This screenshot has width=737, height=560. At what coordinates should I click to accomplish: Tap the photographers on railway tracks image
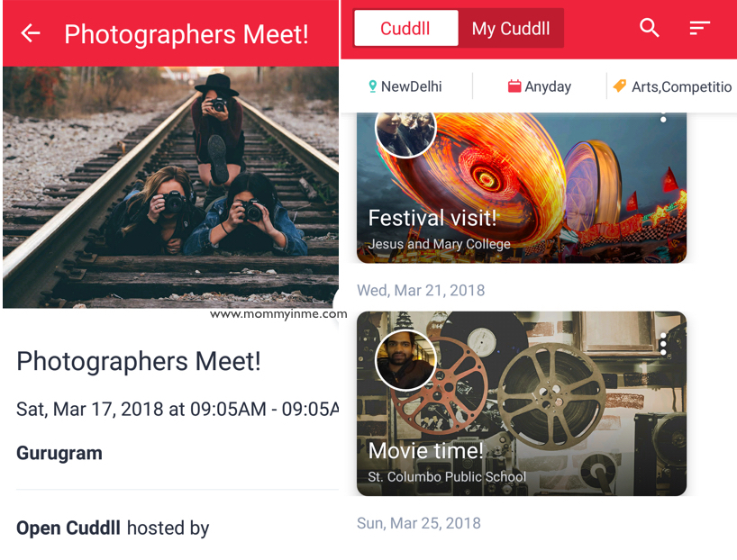[x=170, y=187]
